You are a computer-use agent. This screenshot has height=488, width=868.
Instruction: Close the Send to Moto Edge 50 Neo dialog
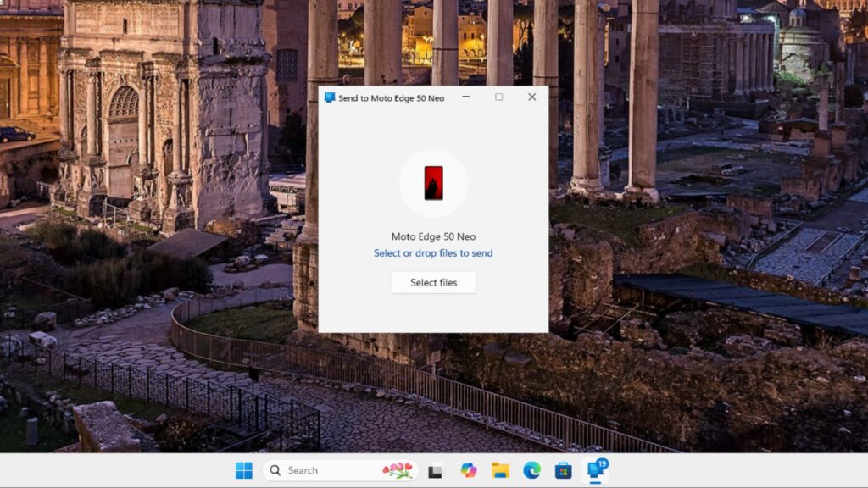(531, 97)
